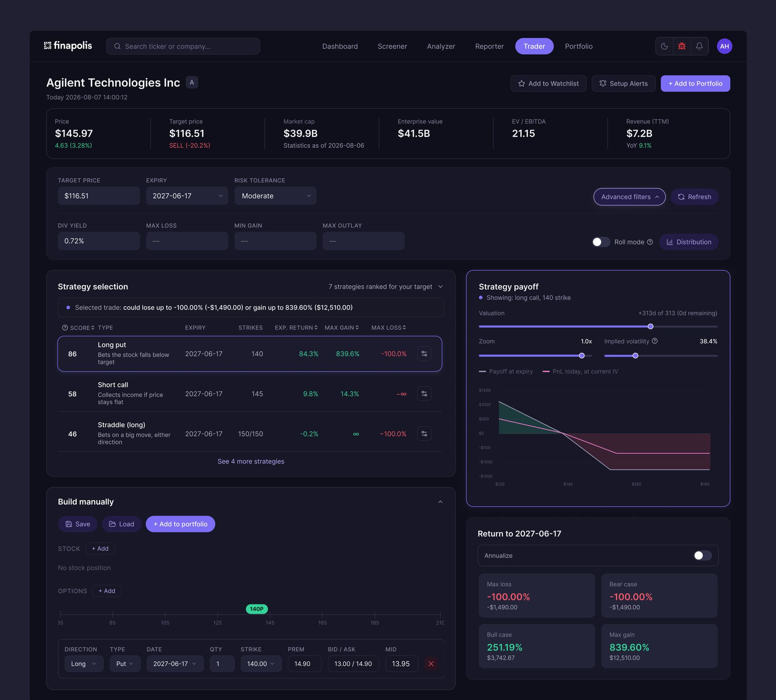Click the Max outlay filter input
Viewport: 776px width, 700px height.
pos(363,241)
